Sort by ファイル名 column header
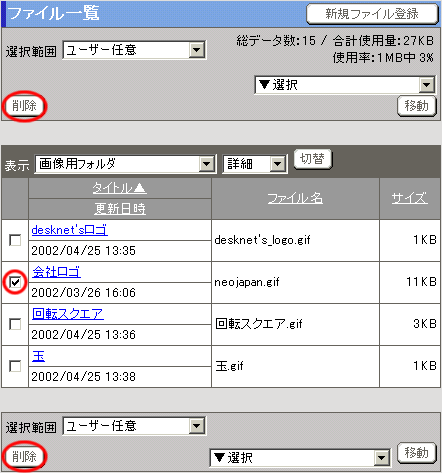The width and height of the screenshot is (442, 473). pyautogui.click(x=295, y=198)
